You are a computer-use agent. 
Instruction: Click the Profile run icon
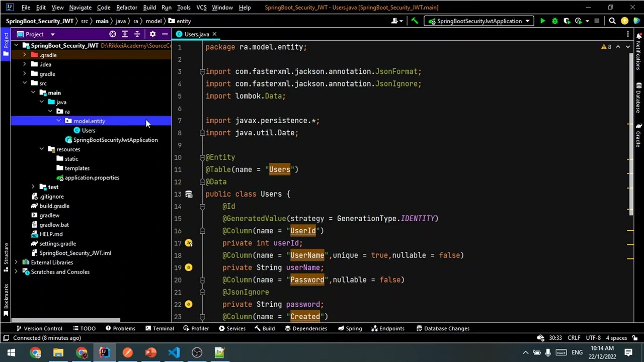point(579,21)
